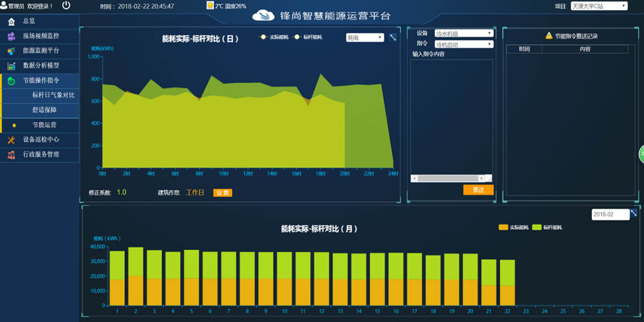Click the orange 推送 button

(x=478, y=190)
